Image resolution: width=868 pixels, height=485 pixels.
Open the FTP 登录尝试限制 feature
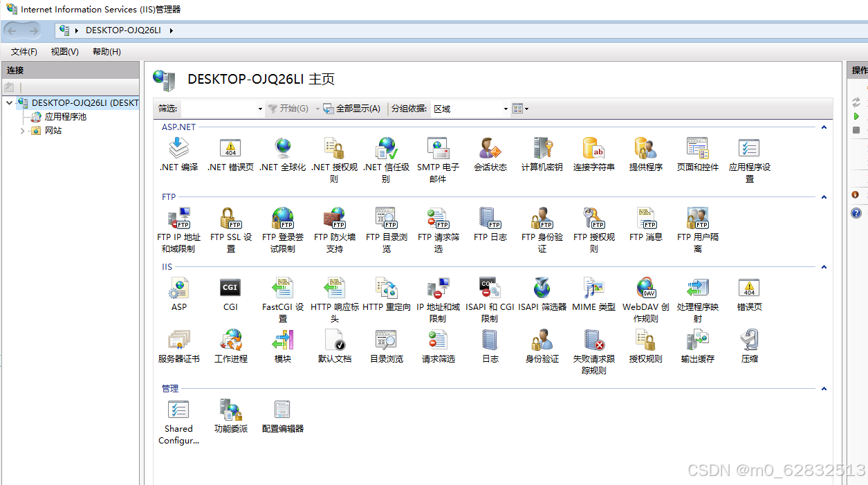click(x=282, y=230)
